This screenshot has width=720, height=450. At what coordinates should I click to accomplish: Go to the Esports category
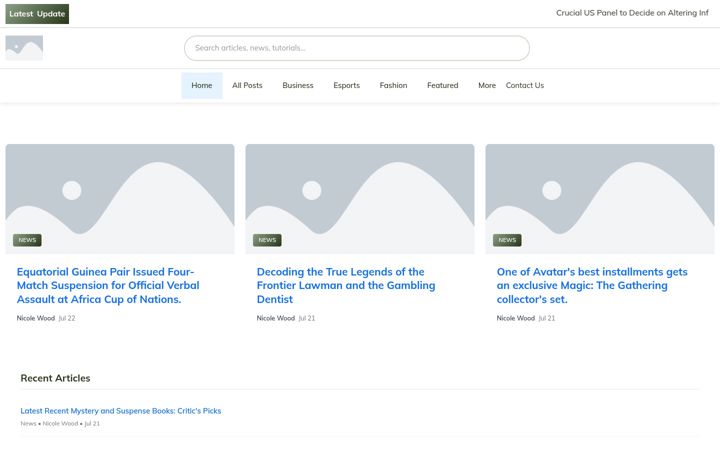[347, 85]
